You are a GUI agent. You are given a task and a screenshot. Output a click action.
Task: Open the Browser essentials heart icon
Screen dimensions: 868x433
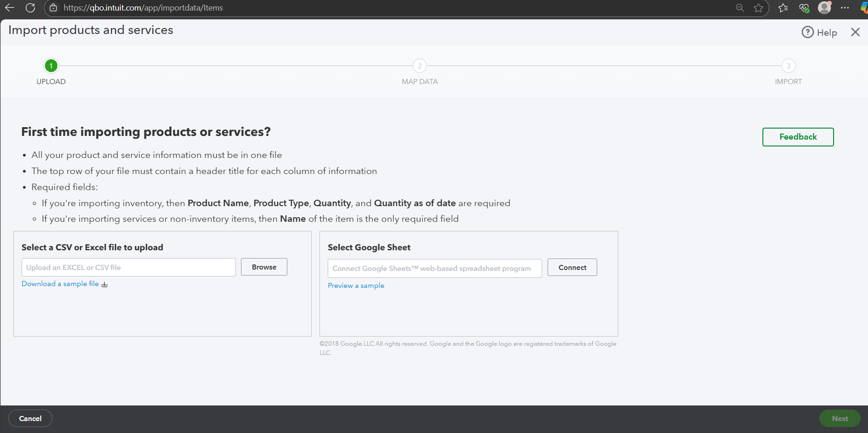(x=804, y=8)
